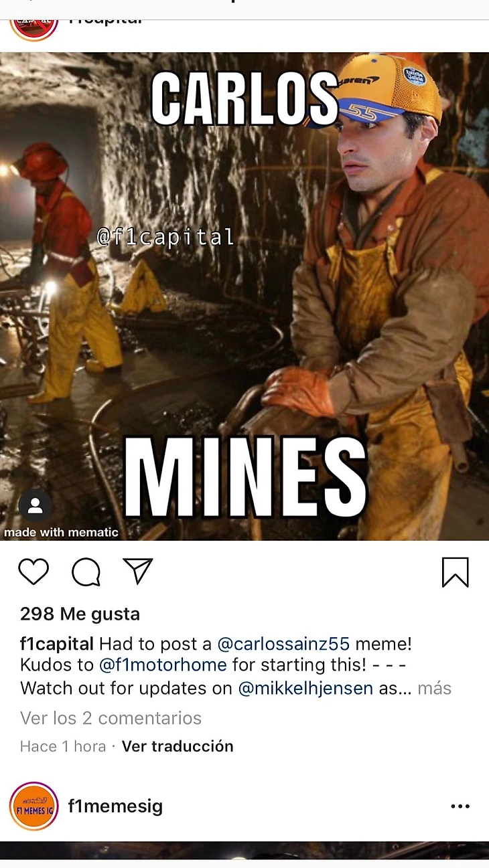This screenshot has height=868, width=489.
Task: Tap the next post's image preview
Action: point(244,850)
